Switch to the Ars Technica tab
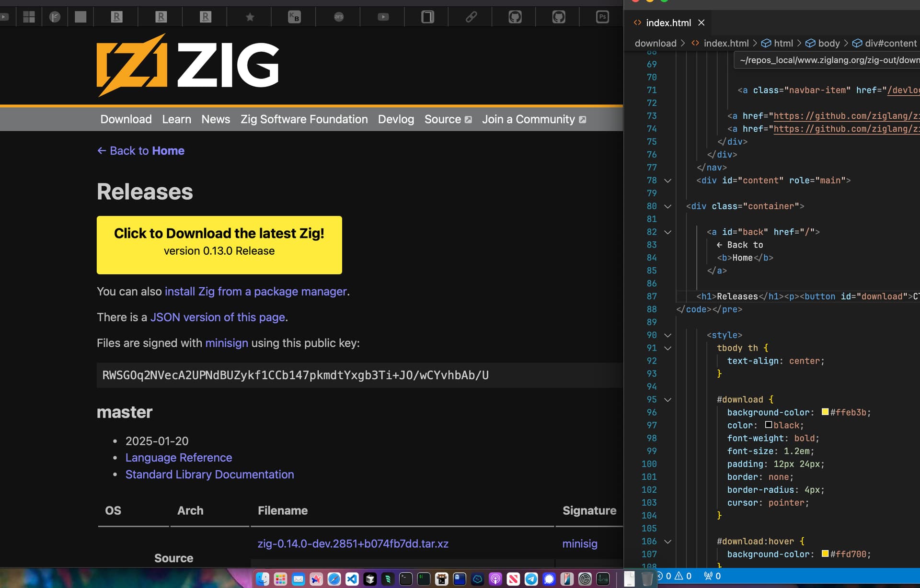 click(339, 17)
